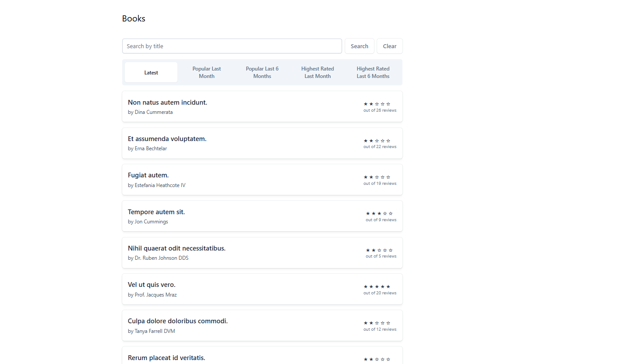Open book 'Rerum placeat id veritatis.'
This screenshot has width=625, height=364.
[166, 358]
